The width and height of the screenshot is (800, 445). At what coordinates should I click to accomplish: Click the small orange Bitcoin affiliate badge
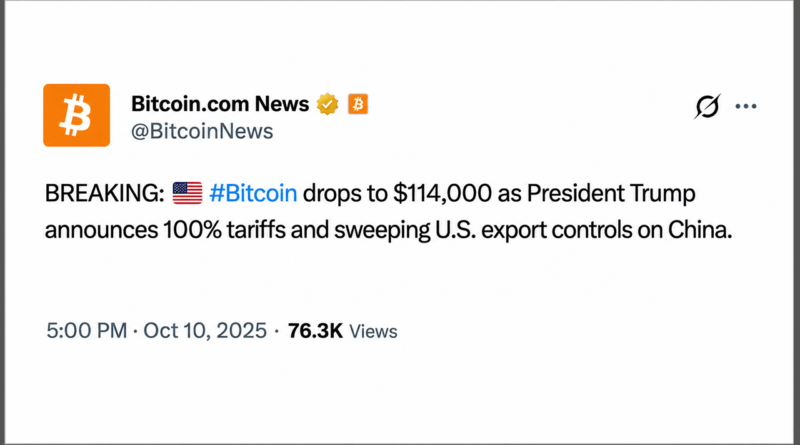358,104
